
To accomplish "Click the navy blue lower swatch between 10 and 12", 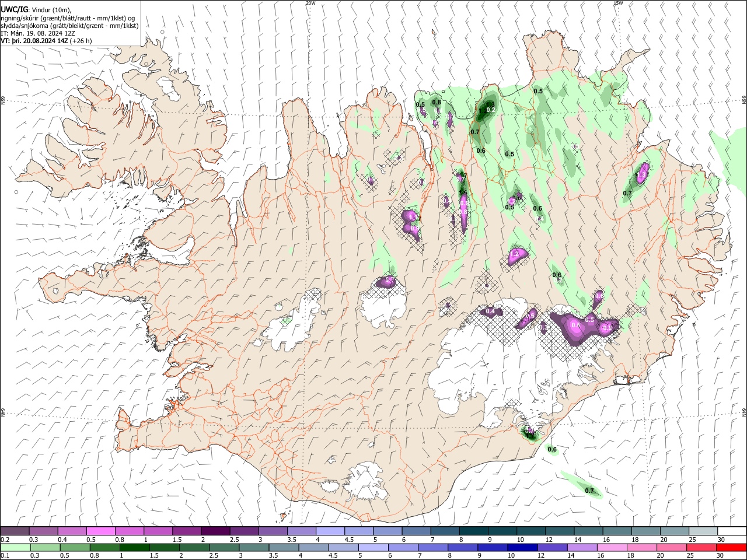I will [x=522, y=547].
